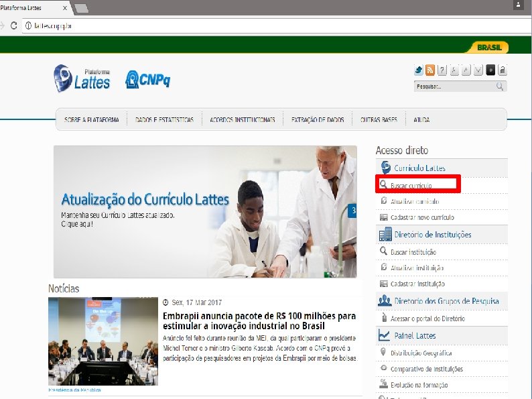Open a new browser tab
The height and width of the screenshot is (399, 532).
click(x=82, y=8)
